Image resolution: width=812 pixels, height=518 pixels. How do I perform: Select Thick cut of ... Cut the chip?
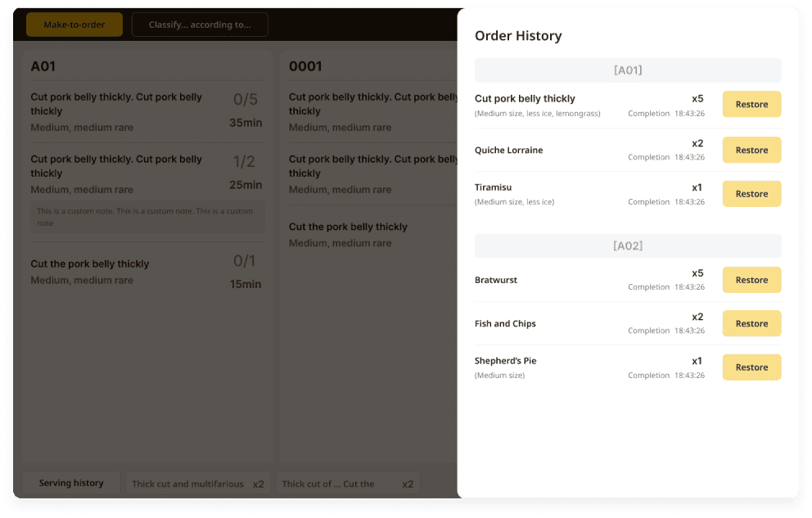click(x=348, y=484)
